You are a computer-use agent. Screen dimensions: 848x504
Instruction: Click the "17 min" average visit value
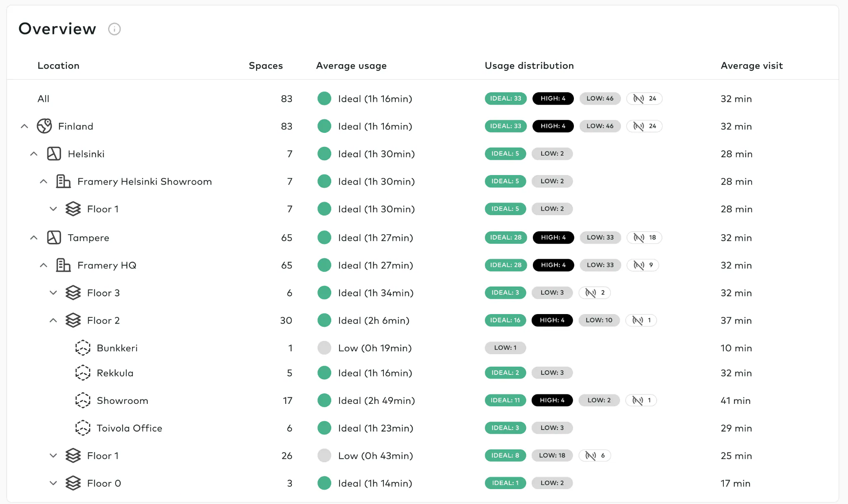(x=735, y=483)
